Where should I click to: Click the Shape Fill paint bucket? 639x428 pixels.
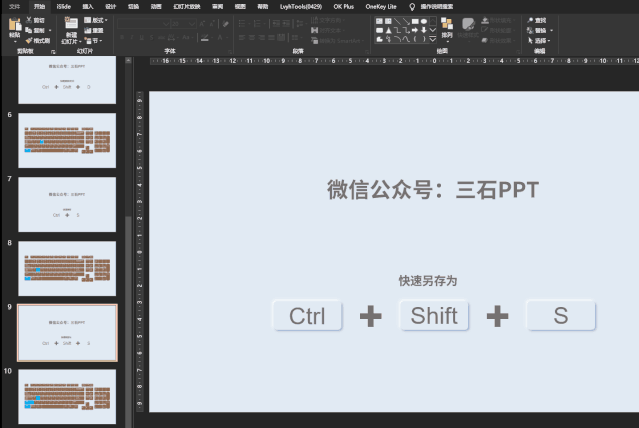click(485, 20)
